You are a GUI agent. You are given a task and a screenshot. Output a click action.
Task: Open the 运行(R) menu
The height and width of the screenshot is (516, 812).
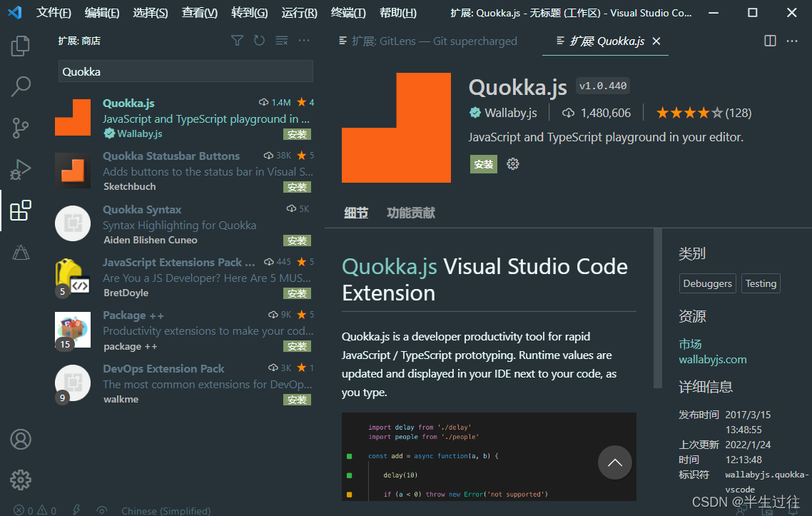299,12
